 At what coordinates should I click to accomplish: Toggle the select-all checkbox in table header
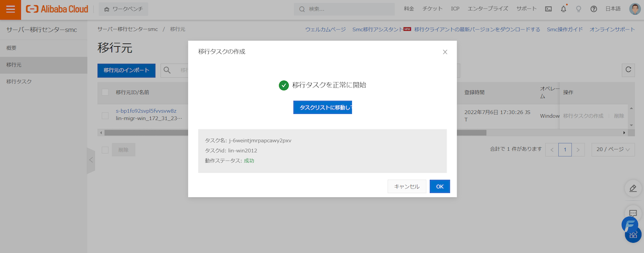[105, 92]
